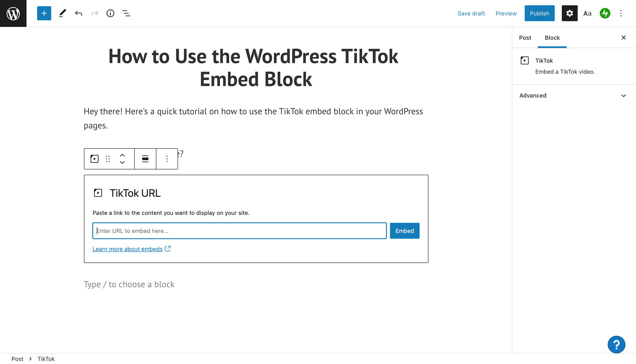The image size is (636, 364).
Task: Toggle the settings gear sidebar
Action: 570,13
